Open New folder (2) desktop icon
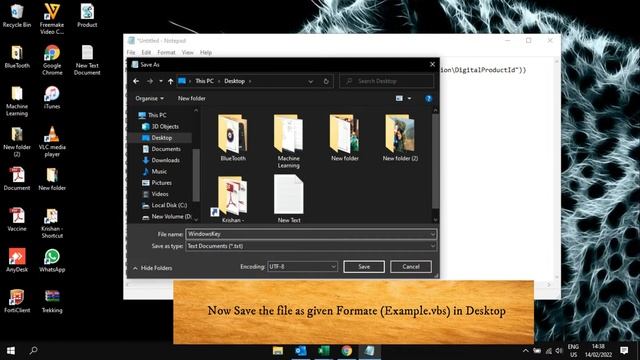 click(x=17, y=141)
